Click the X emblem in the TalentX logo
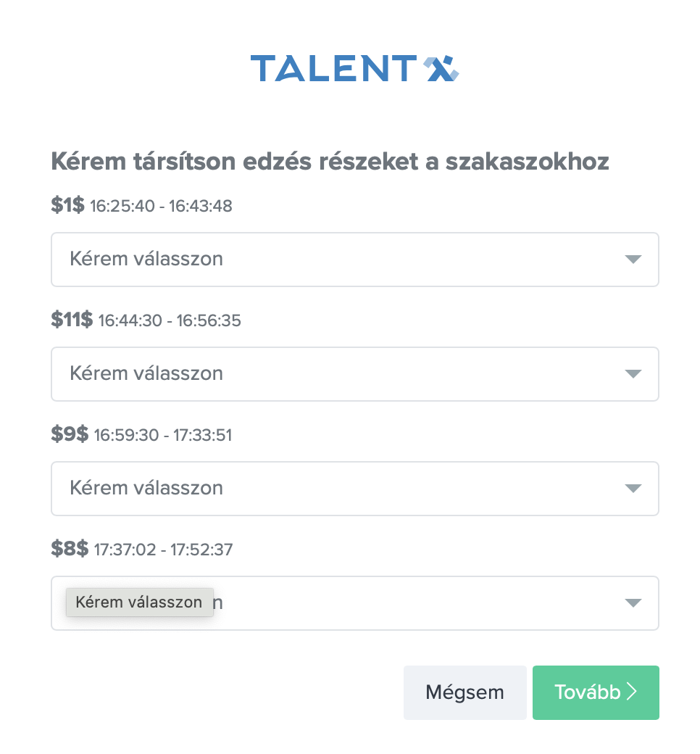Viewport: 700px width, 754px height. click(441, 69)
